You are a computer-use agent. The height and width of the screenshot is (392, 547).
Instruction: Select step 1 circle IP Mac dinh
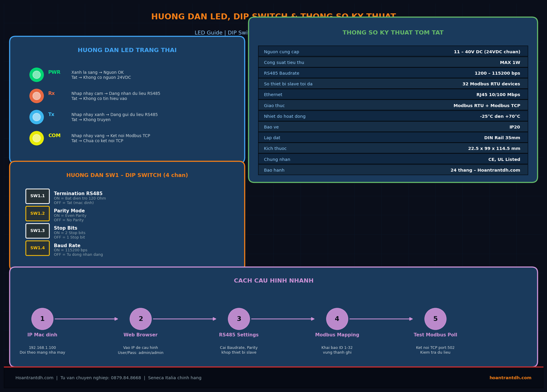click(x=42, y=319)
